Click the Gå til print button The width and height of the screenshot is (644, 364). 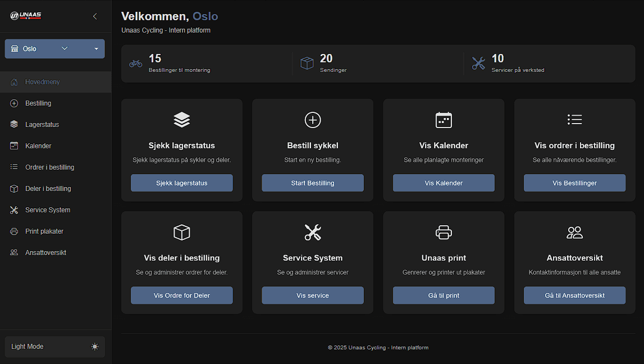pos(444,295)
